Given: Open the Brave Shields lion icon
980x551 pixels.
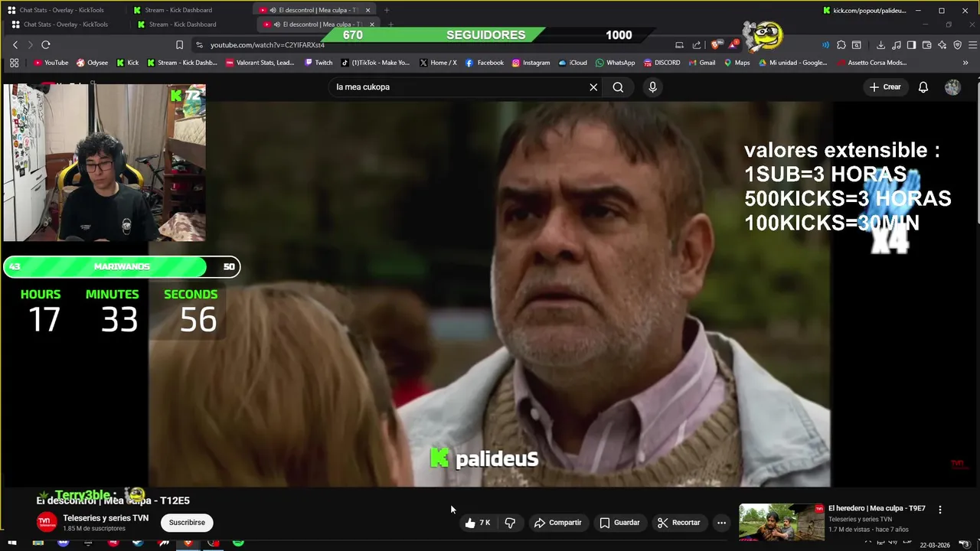Looking at the screenshot, I should coord(716,45).
